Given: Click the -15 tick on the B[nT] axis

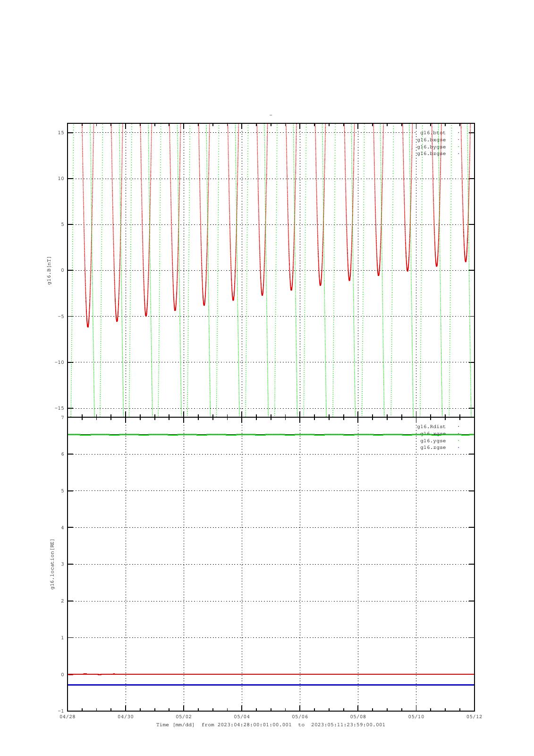Looking at the screenshot, I should pos(59,408).
